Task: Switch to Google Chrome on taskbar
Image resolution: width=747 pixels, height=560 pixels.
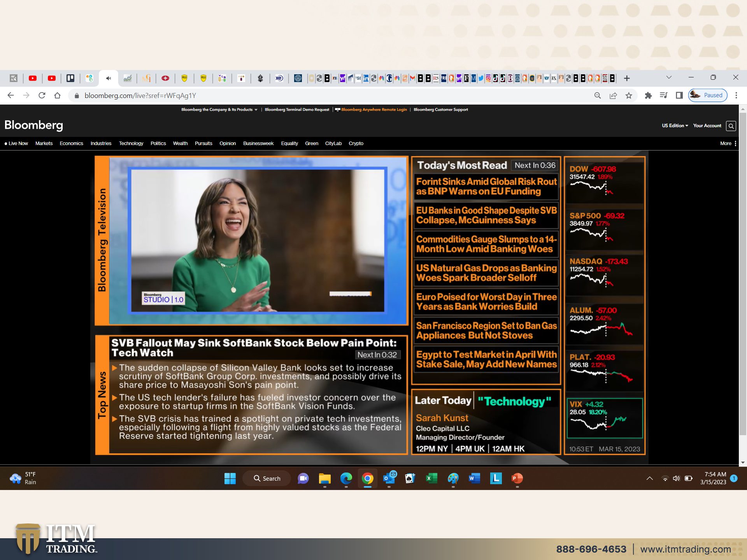Action: coord(367,478)
